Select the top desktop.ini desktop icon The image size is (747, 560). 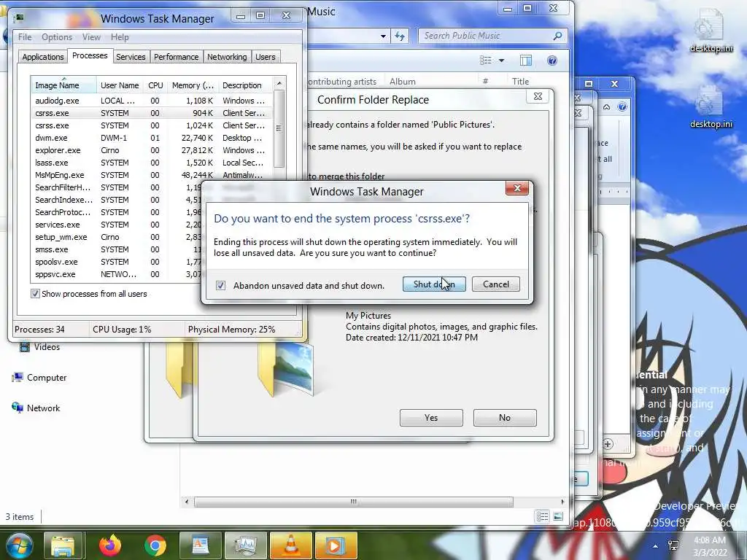tap(711, 30)
